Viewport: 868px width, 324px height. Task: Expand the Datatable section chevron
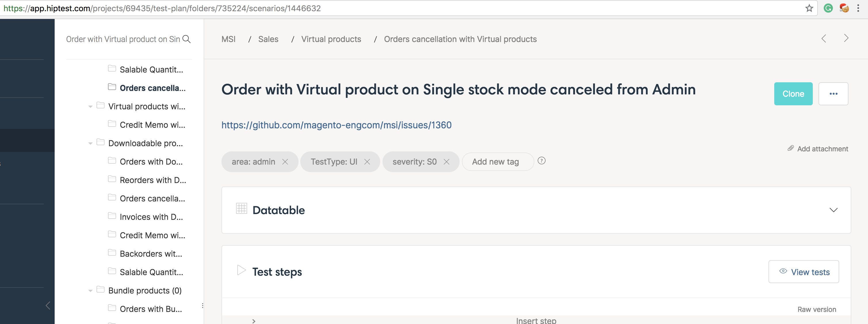(x=833, y=210)
